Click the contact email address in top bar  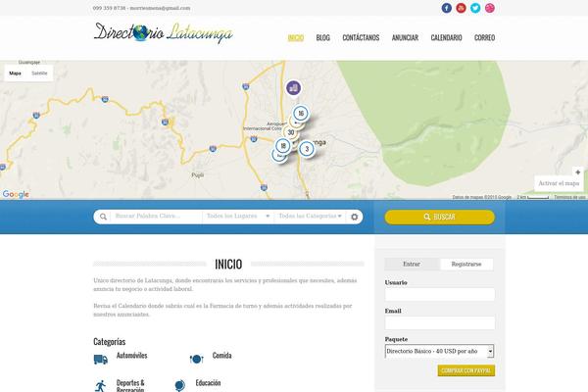tap(160, 8)
